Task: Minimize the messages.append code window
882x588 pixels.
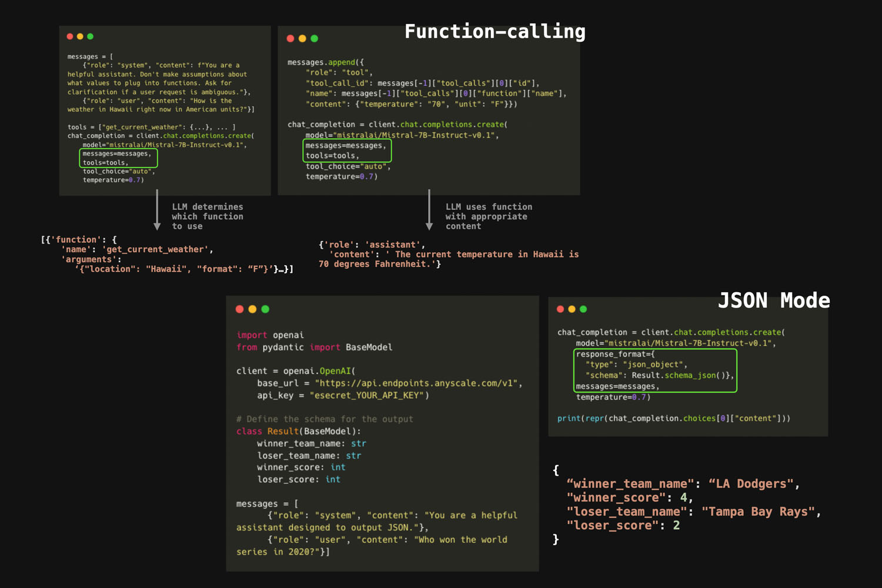Action: pyautogui.click(x=302, y=39)
